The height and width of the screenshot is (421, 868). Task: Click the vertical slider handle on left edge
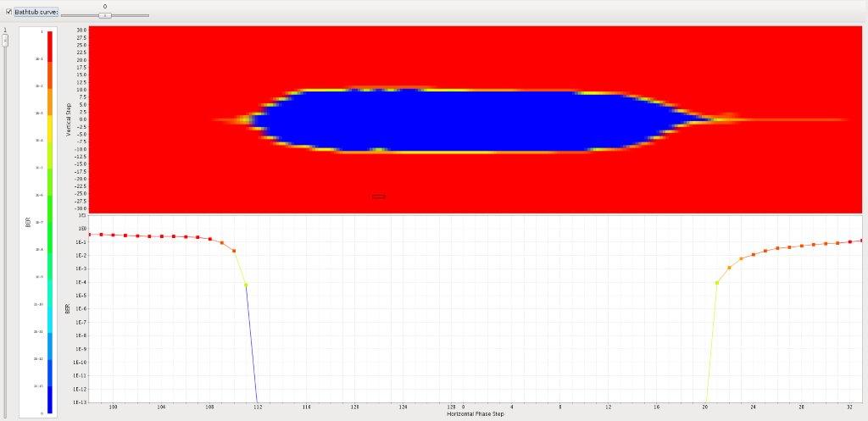(5, 40)
